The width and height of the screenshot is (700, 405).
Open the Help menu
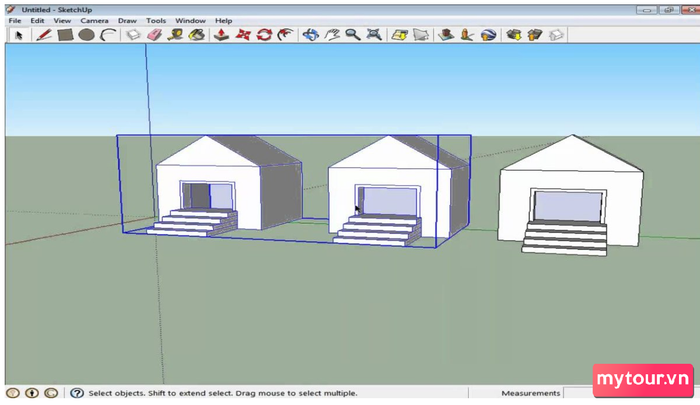click(223, 21)
